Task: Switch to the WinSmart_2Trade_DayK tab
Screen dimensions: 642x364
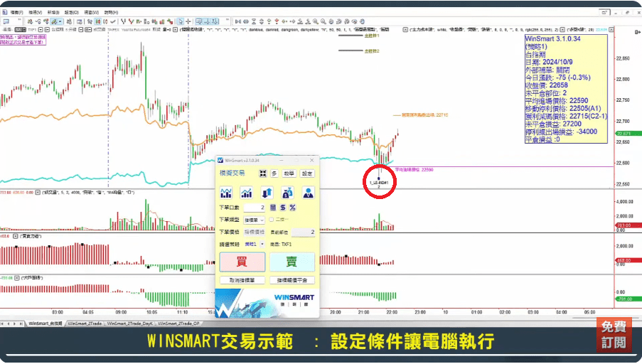Action: pyautogui.click(x=129, y=324)
